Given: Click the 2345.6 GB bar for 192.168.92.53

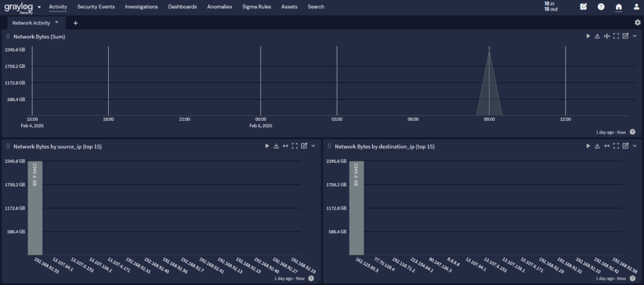Looking at the screenshot, I should (35, 208).
